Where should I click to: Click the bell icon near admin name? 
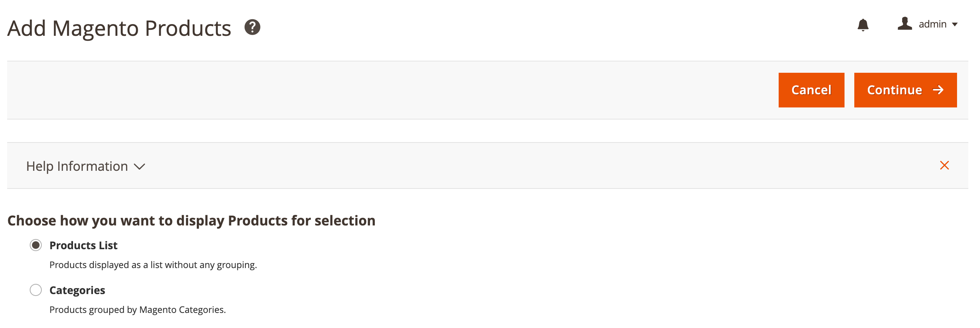coord(863,25)
